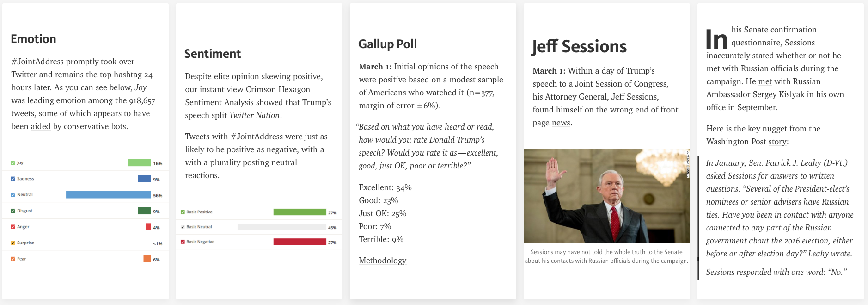Disable the Basic Negative sentiment checkbox

click(x=183, y=242)
